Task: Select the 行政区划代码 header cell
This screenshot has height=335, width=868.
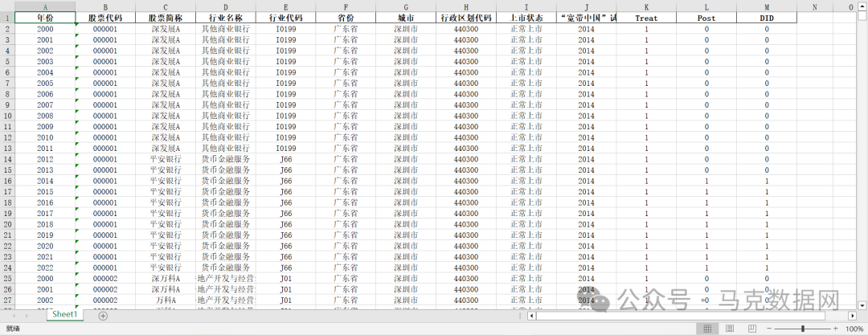Action: point(466,18)
